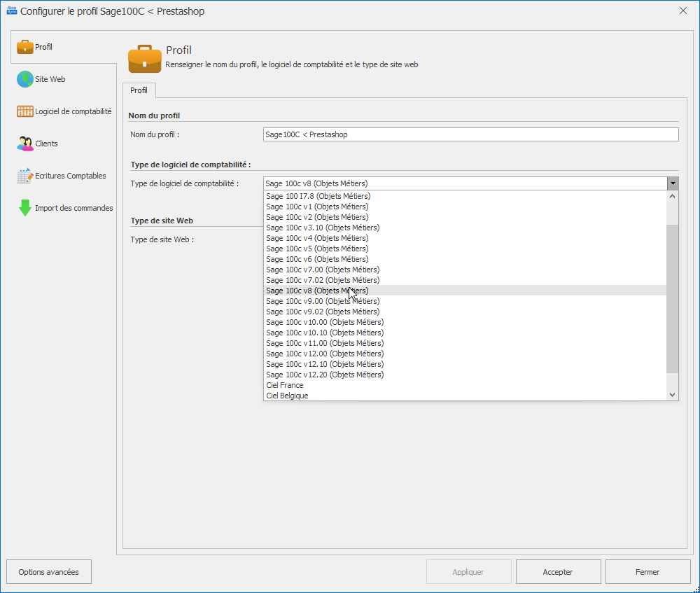Select Sage 100c v7.02 (Objets Métiers)
Image resolution: width=700 pixels, height=593 pixels.
click(465, 280)
